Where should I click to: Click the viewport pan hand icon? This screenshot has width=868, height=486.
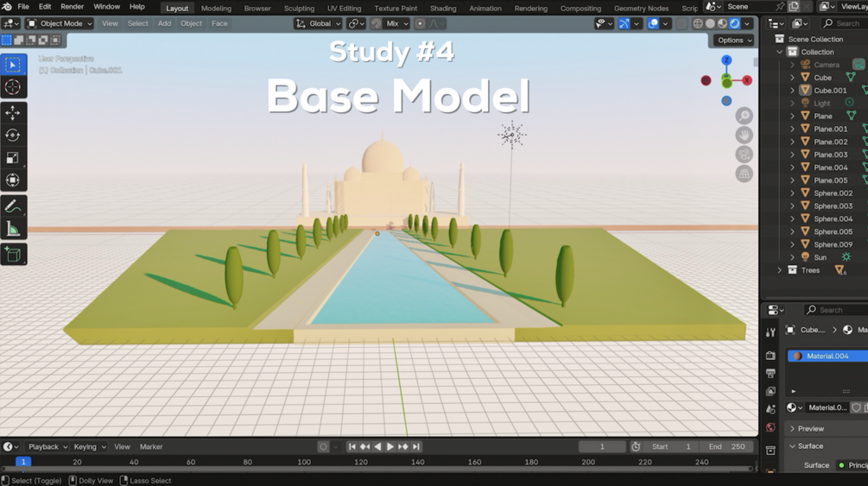(x=744, y=135)
